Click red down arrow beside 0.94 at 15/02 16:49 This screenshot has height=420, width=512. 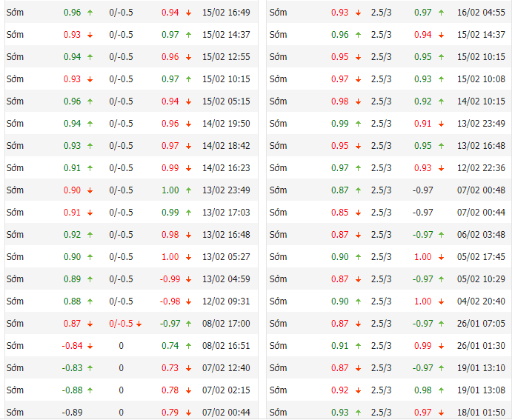(188, 13)
